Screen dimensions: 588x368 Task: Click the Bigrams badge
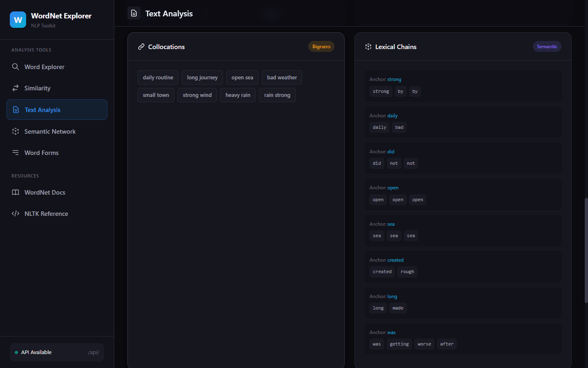[321, 47]
